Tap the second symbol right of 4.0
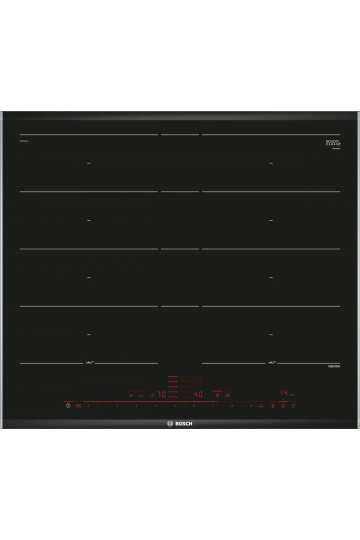The width and height of the screenshot is (360, 540). [227, 395]
